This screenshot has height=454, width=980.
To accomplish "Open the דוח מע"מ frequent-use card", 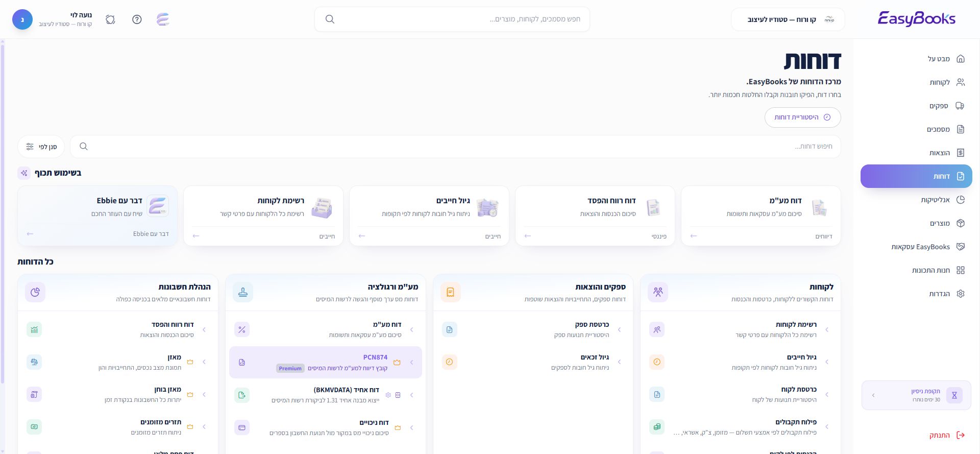I will click(x=761, y=216).
